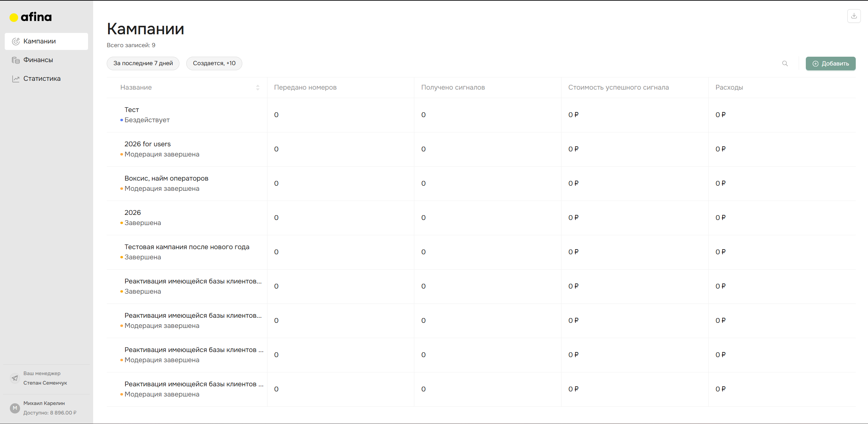Screen dimensions: 868x424
Task: Click the Статистика chart icon
Action: pyautogui.click(x=16, y=79)
